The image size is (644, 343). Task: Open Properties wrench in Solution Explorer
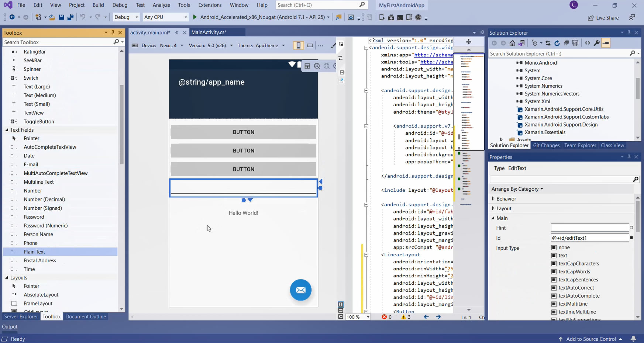click(596, 43)
